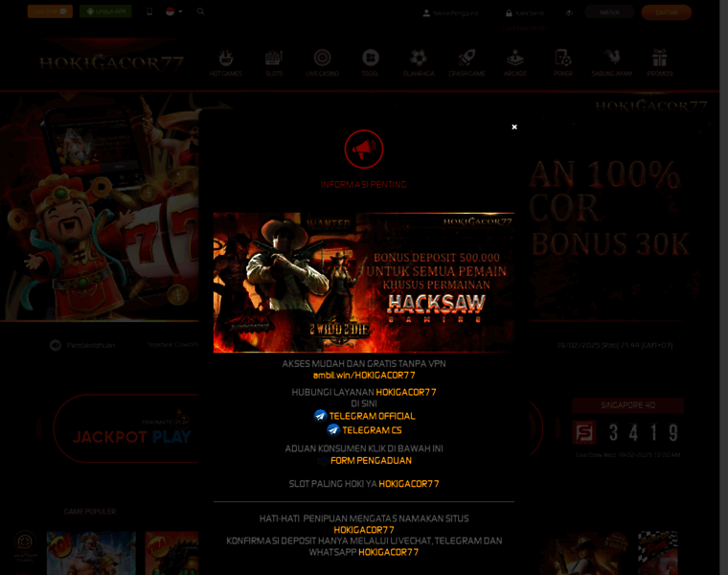Click the Hacksaw bonus deposit banner

click(364, 283)
